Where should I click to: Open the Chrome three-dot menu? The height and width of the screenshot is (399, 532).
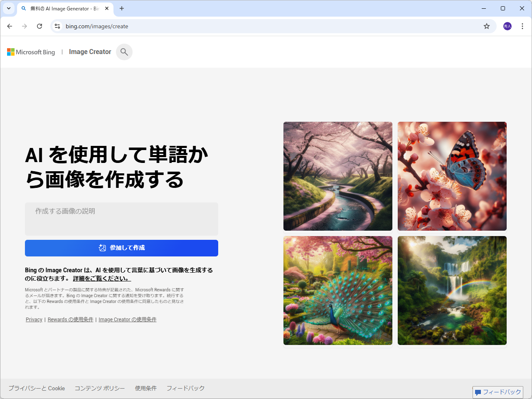coord(522,26)
